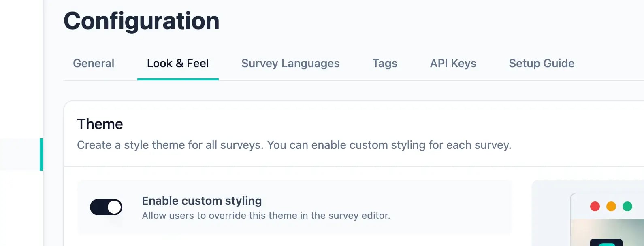Image resolution: width=644 pixels, height=246 pixels.
Task: Click the "Create a style theme" description
Action: click(x=294, y=145)
